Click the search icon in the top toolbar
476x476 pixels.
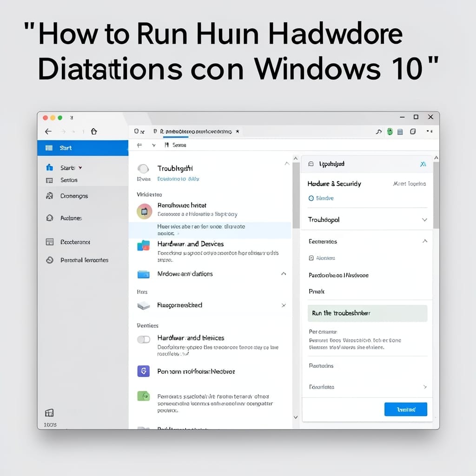click(x=378, y=132)
